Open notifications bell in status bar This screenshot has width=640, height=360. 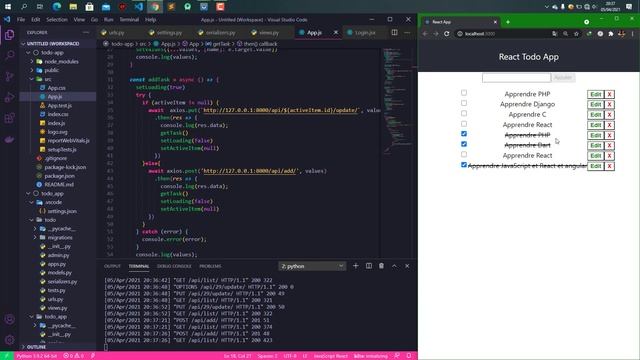[409, 356]
